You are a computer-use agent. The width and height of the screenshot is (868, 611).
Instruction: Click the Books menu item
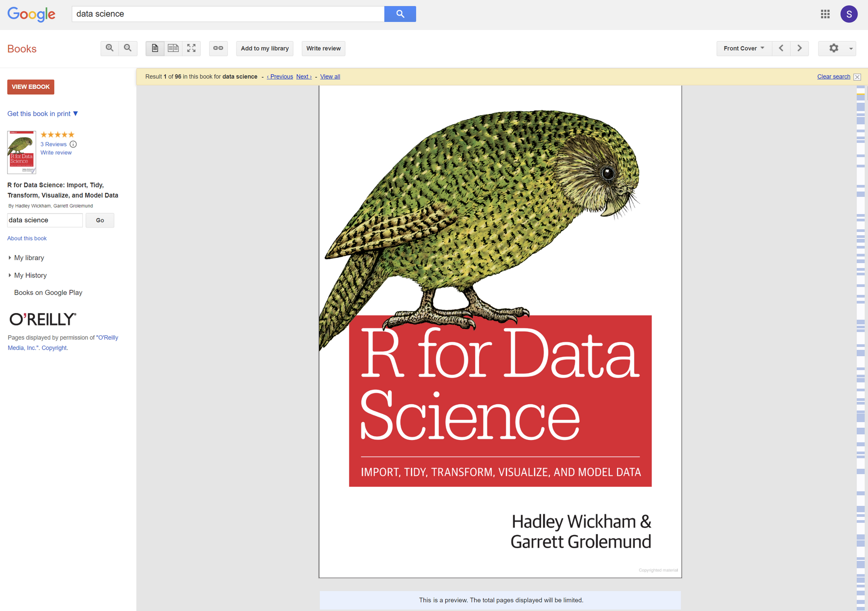(x=21, y=48)
